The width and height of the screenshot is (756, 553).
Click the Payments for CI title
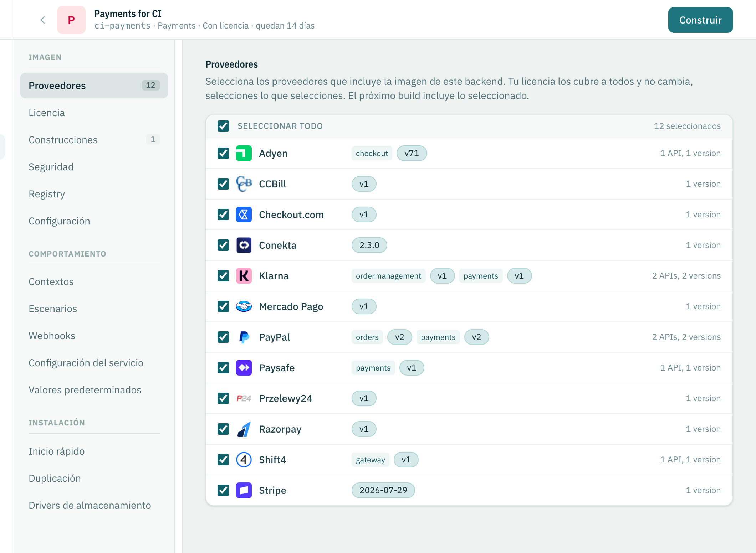point(128,14)
